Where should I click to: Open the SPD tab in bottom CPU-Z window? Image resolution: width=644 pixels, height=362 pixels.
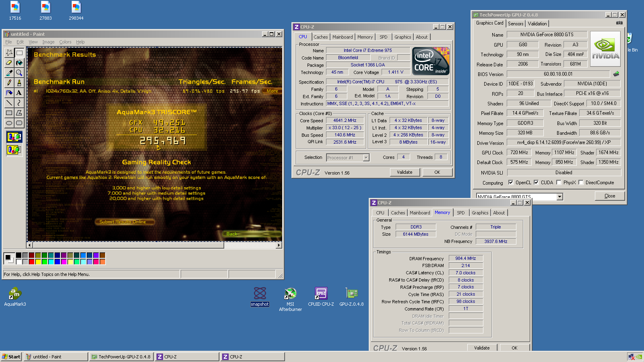coord(461,213)
